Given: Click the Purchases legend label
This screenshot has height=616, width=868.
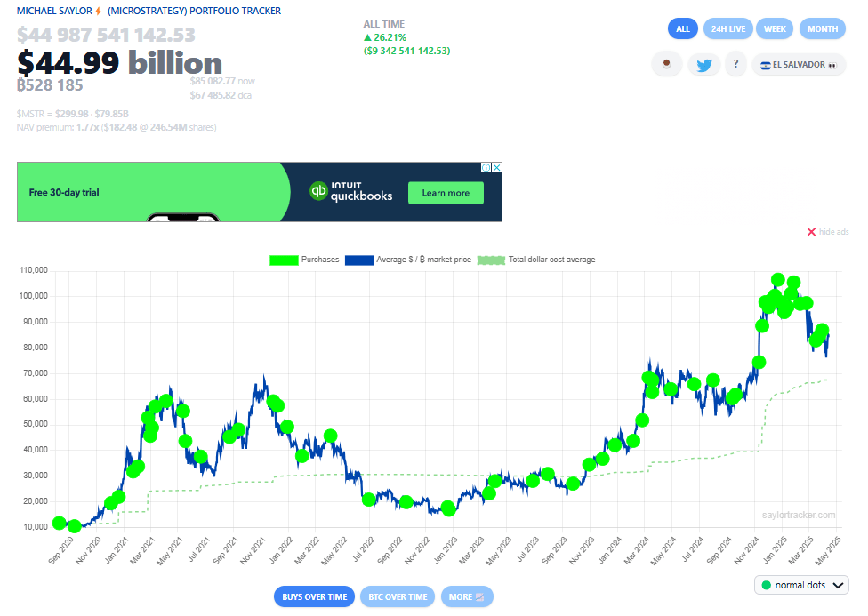Looking at the screenshot, I should pos(320,260).
